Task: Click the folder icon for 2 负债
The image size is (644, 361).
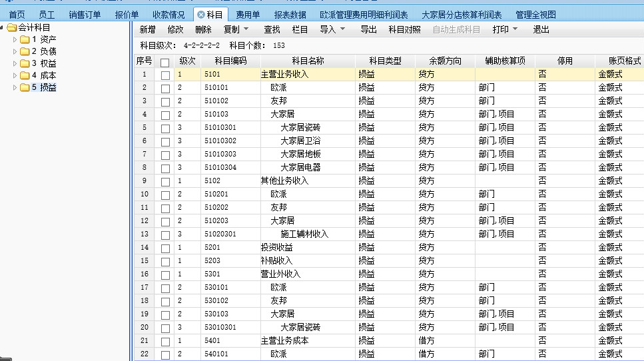Action: pyautogui.click(x=25, y=51)
